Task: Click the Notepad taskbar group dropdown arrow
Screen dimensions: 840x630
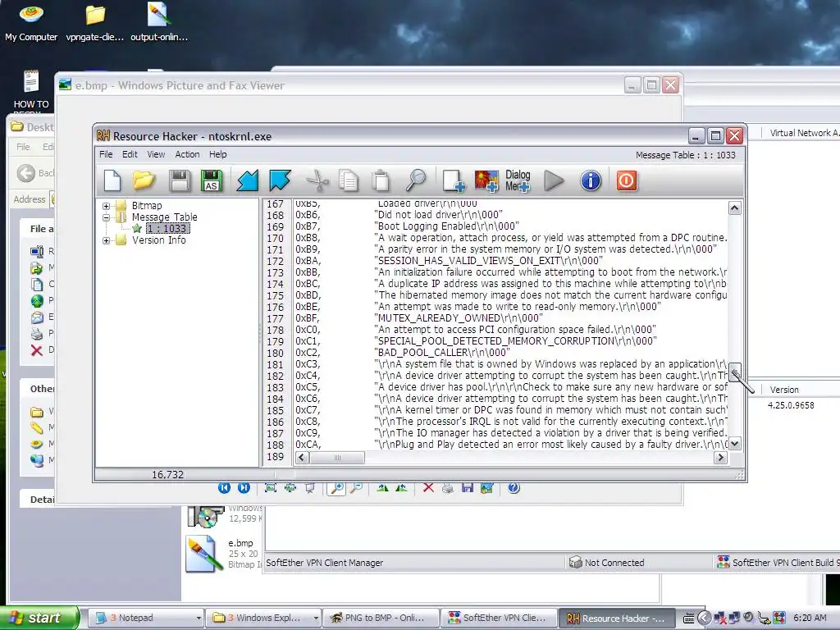Action: (x=199, y=619)
